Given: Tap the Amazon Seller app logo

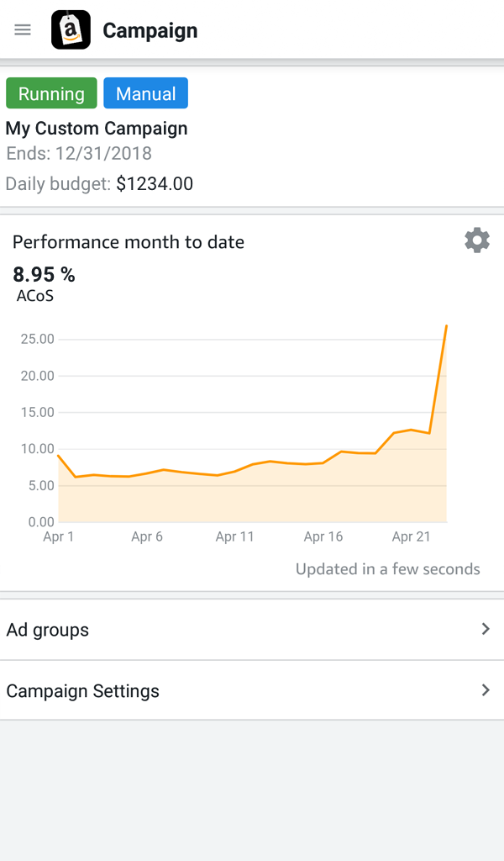Looking at the screenshot, I should click(71, 30).
